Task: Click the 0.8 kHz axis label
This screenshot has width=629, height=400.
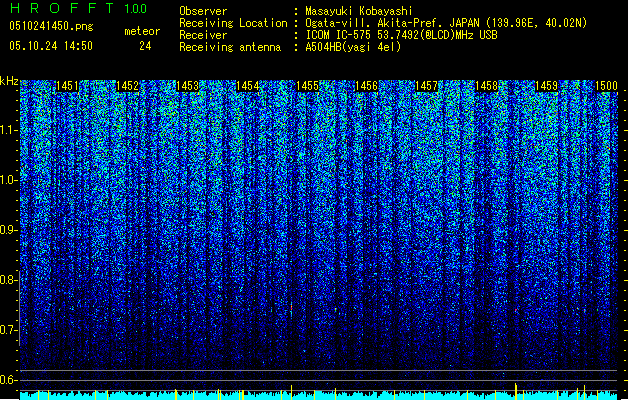Action: coord(8,280)
